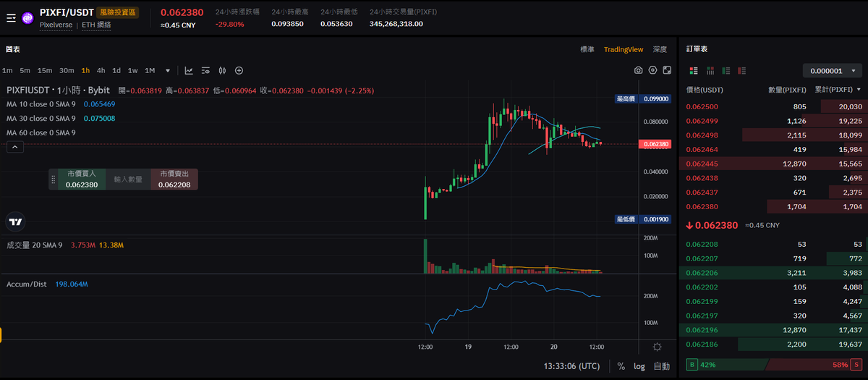Screen dimensions: 868x380
Task: Click the S sell ratio badge
Action: 856,366
